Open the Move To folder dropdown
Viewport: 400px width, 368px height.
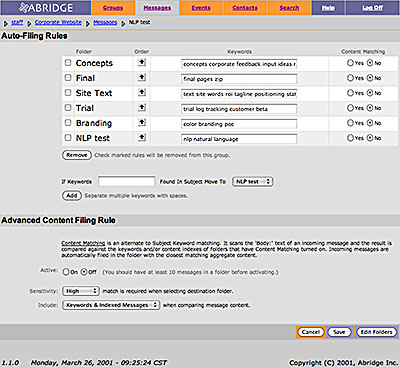(x=253, y=182)
